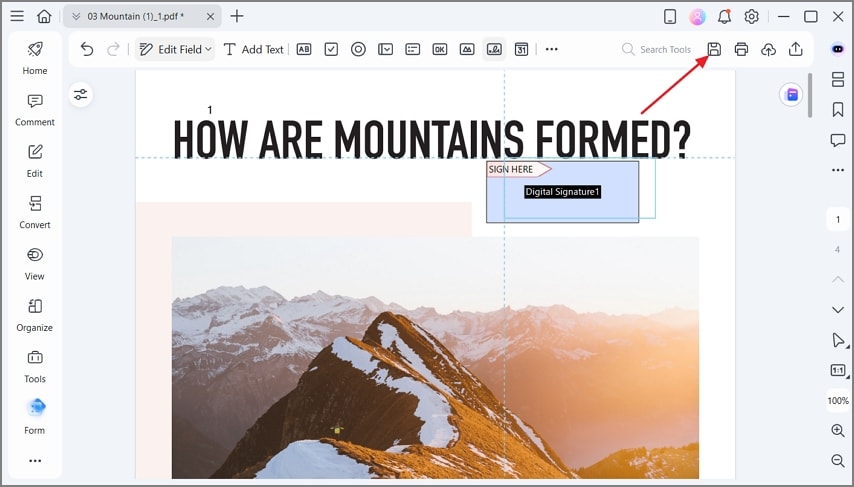Click the Search Tools box
The width and height of the screenshot is (854, 487).
[656, 49]
